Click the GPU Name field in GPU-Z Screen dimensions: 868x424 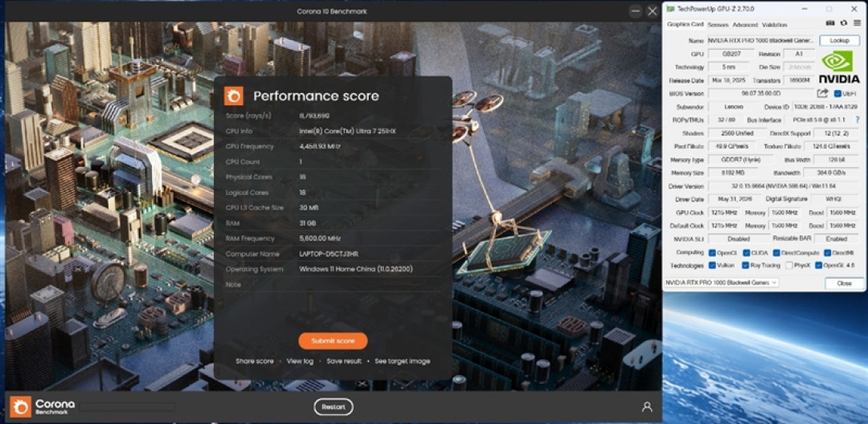click(x=761, y=40)
